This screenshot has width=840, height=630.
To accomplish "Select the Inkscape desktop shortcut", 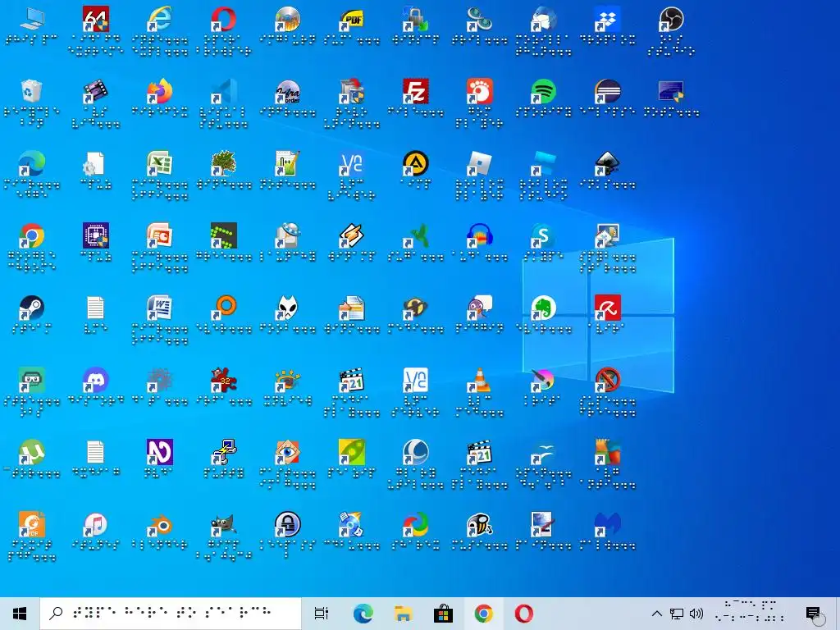I will coord(608,164).
